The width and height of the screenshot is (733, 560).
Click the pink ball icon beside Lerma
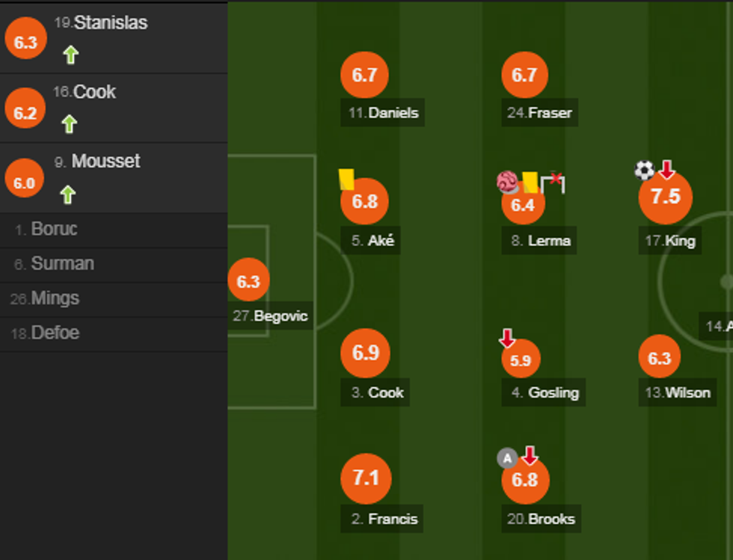(x=507, y=182)
